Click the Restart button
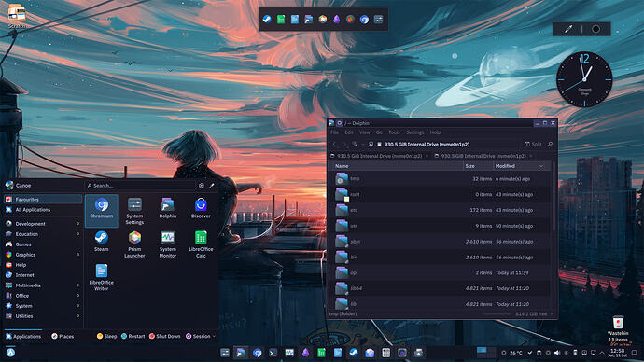This screenshot has width=644, height=362. click(133, 336)
